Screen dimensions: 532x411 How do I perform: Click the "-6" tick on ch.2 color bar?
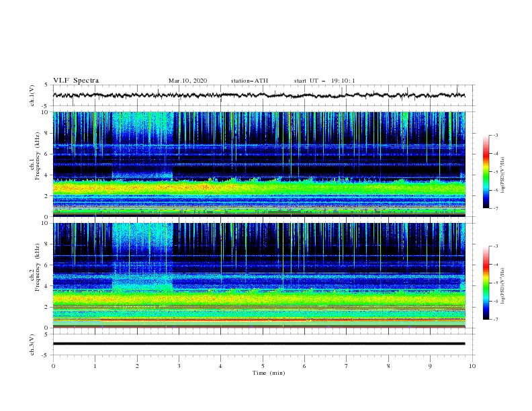495,302
